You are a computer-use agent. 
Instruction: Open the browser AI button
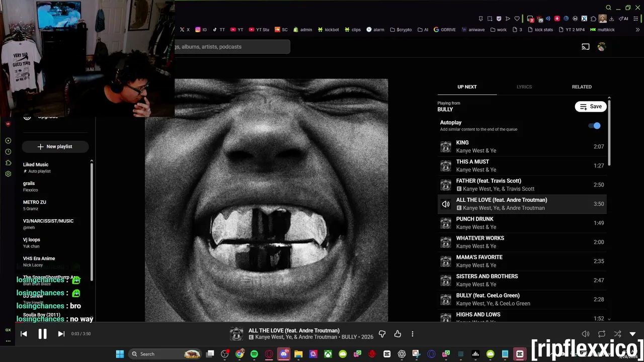click(623, 19)
